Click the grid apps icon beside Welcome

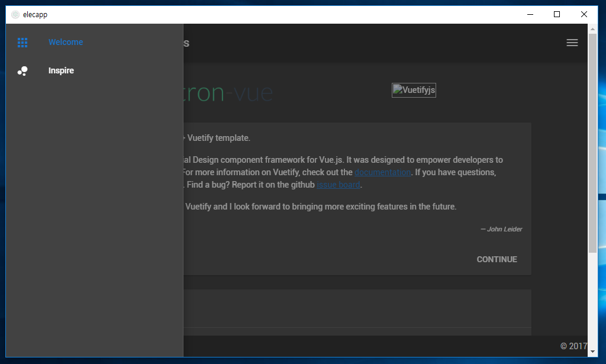coord(22,43)
